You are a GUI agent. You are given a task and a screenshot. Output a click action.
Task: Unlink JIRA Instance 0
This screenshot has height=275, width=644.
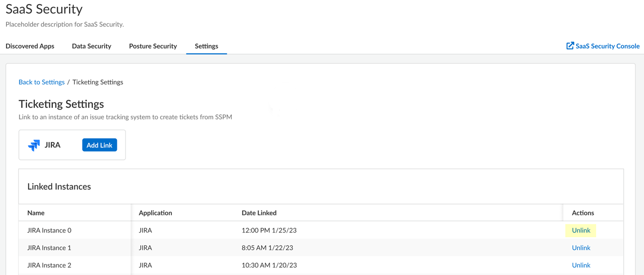pos(581,230)
